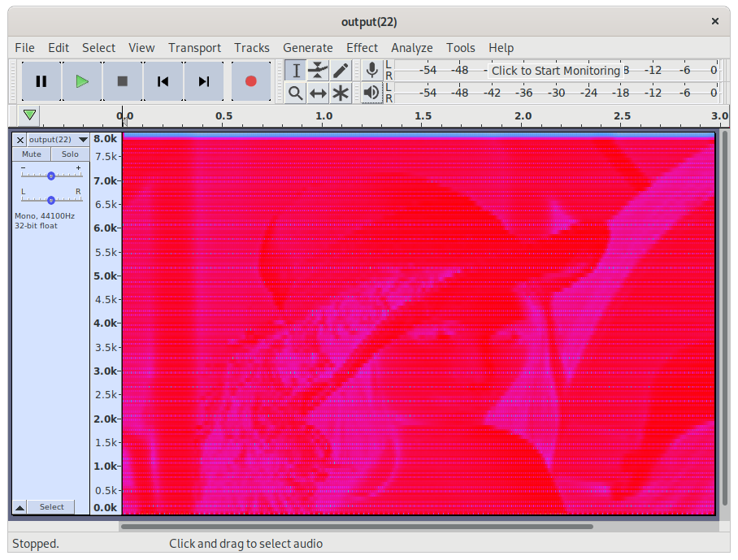Toggle Mute on the output(22) track
Viewport: 738px width, 560px height.
[x=32, y=154]
